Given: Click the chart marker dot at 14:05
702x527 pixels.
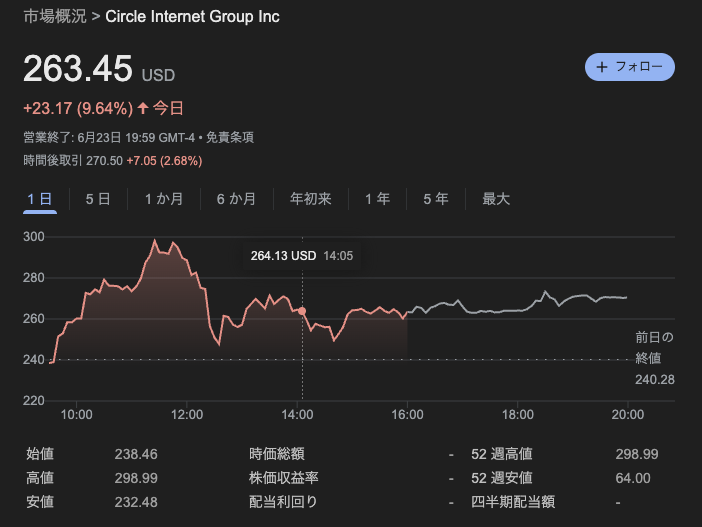Looking at the screenshot, I should point(303,312).
